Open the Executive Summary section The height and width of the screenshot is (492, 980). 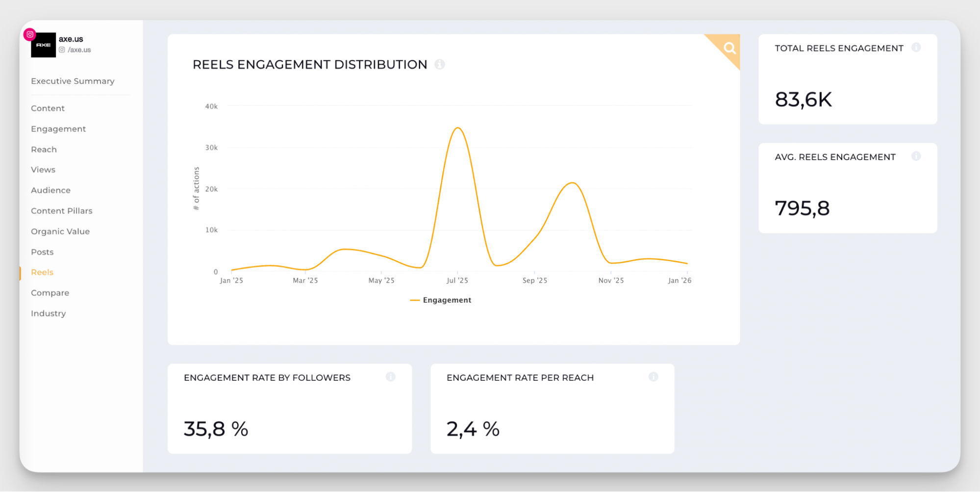click(73, 81)
